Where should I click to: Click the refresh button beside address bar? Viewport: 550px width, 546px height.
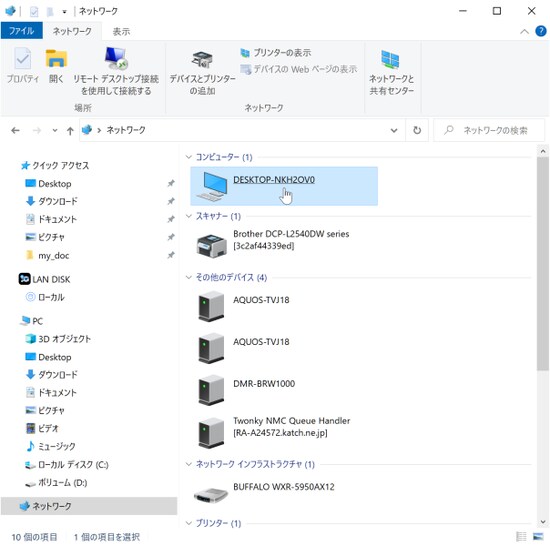pos(417,130)
